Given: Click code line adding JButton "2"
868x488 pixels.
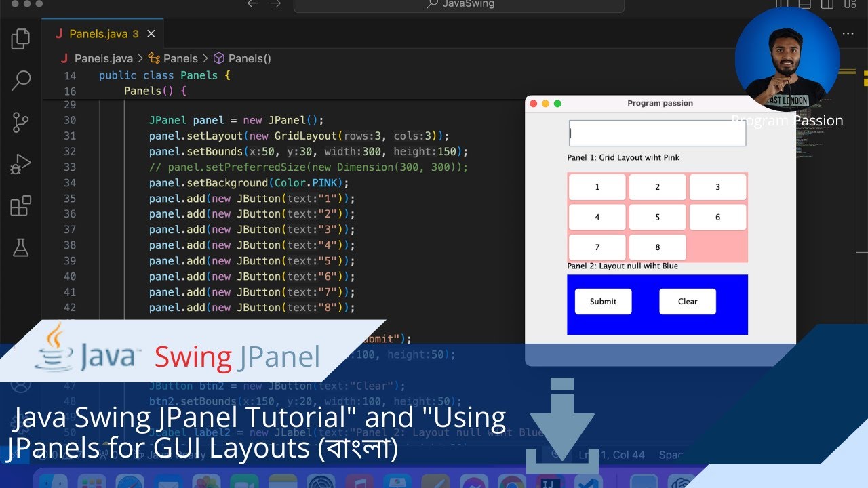Looking at the screenshot, I should tap(252, 213).
